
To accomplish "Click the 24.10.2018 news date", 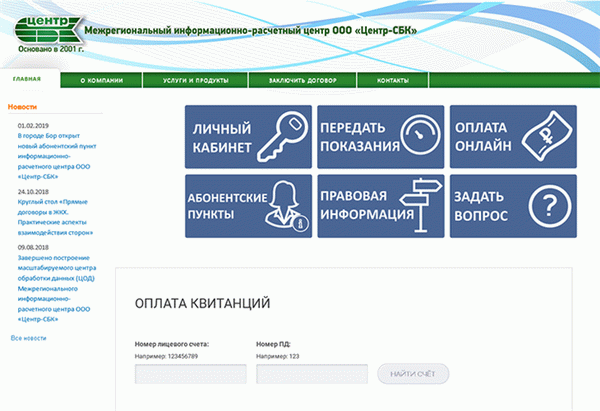I will click(x=33, y=192).
